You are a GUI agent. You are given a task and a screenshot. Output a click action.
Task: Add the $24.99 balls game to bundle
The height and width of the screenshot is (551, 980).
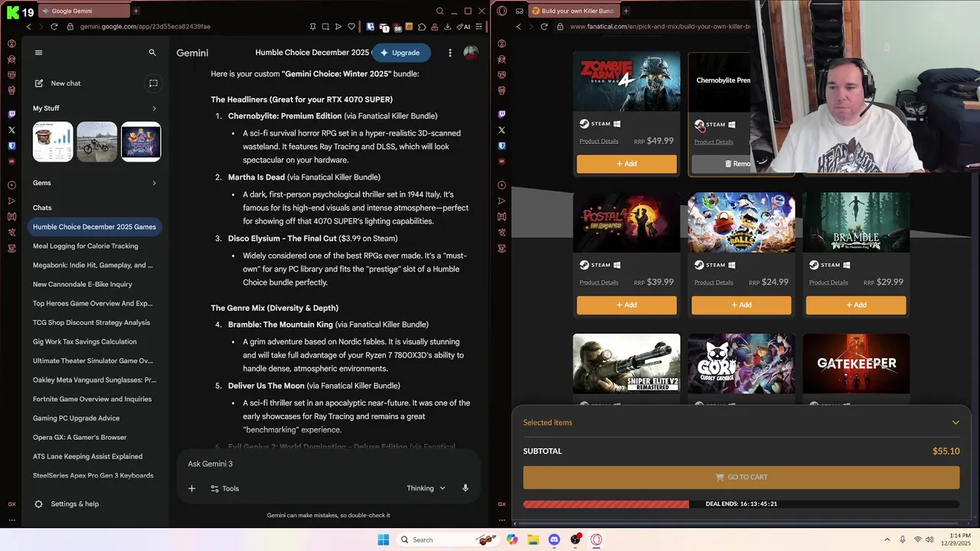[741, 305]
